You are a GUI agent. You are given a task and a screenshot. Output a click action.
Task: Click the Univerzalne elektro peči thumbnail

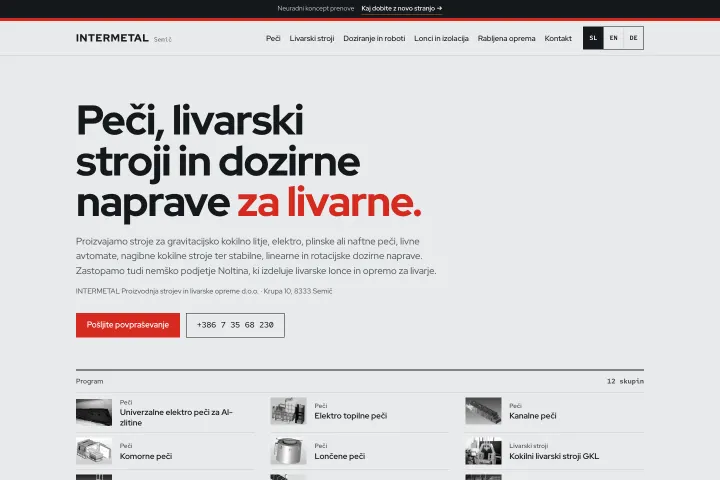(94, 412)
